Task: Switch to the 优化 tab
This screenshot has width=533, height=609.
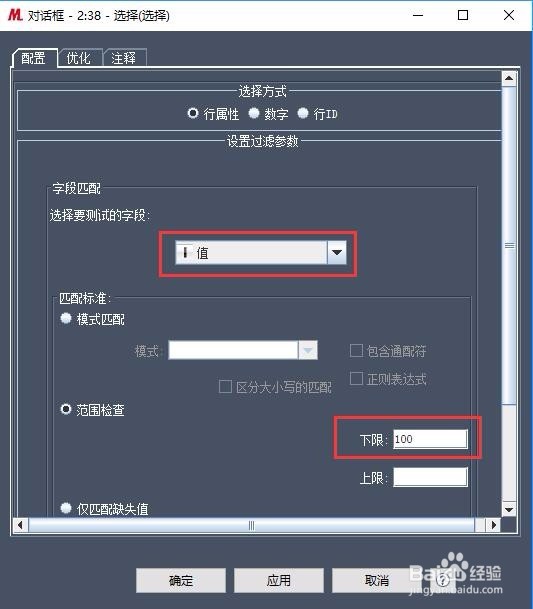Action: point(80,58)
